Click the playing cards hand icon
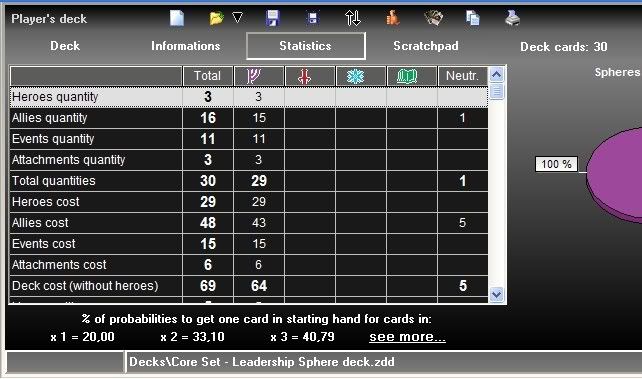This screenshot has height=379, width=642. pos(434,18)
